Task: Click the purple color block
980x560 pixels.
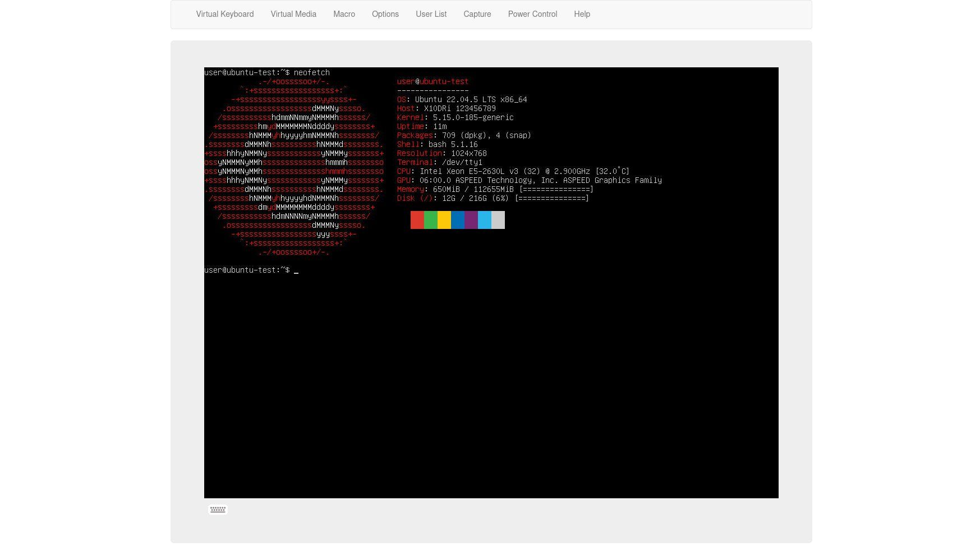Action: coord(471,220)
